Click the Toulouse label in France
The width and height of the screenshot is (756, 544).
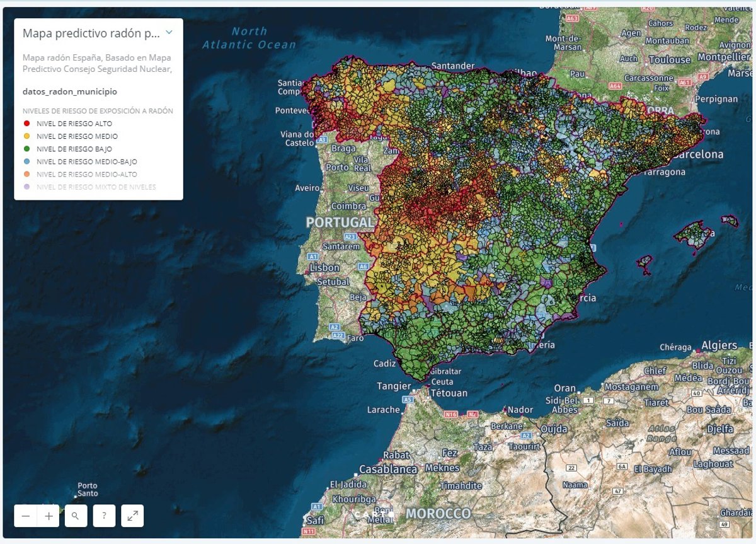click(x=670, y=59)
